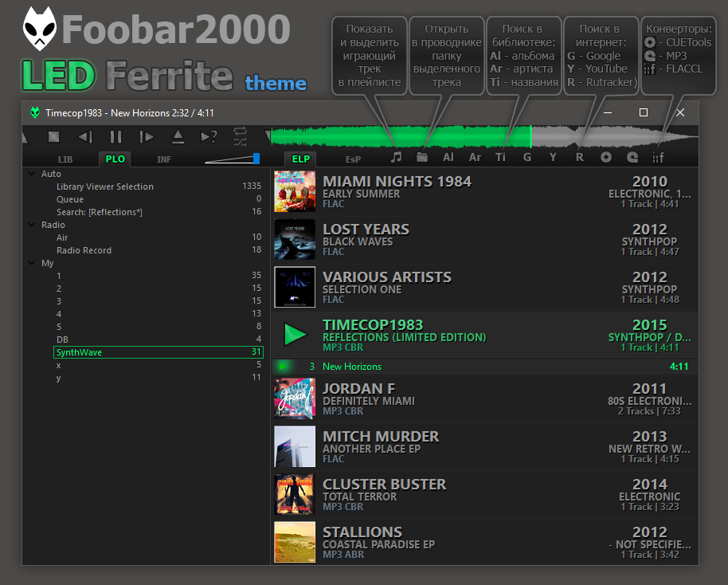Open the Radio Record playlist
Image resolution: width=728 pixels, height=585 pixels.
[x=159, y=250]
